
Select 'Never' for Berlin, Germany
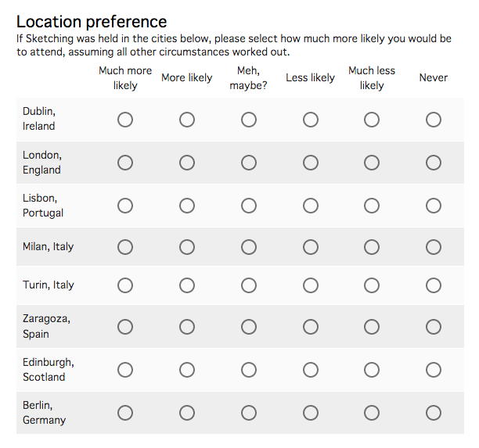[434, 413]
